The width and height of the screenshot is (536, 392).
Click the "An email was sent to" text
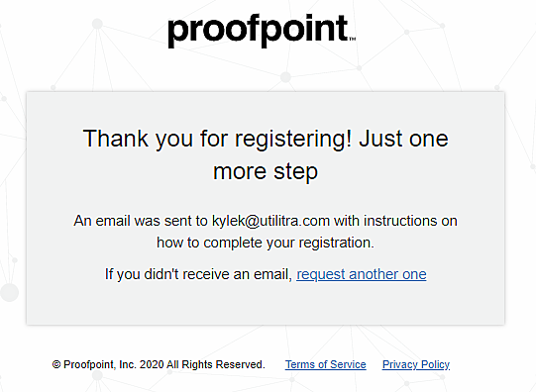141,221
